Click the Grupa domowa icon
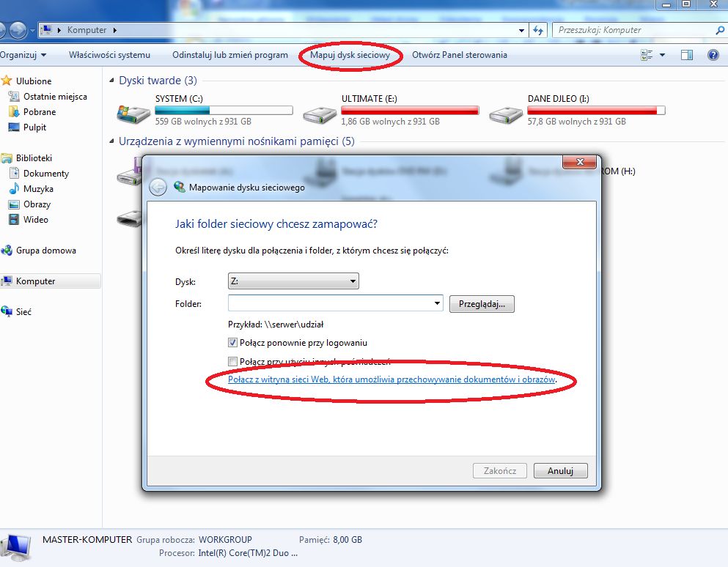This screenshot has width=728, height=567. [x=7, y=251]
